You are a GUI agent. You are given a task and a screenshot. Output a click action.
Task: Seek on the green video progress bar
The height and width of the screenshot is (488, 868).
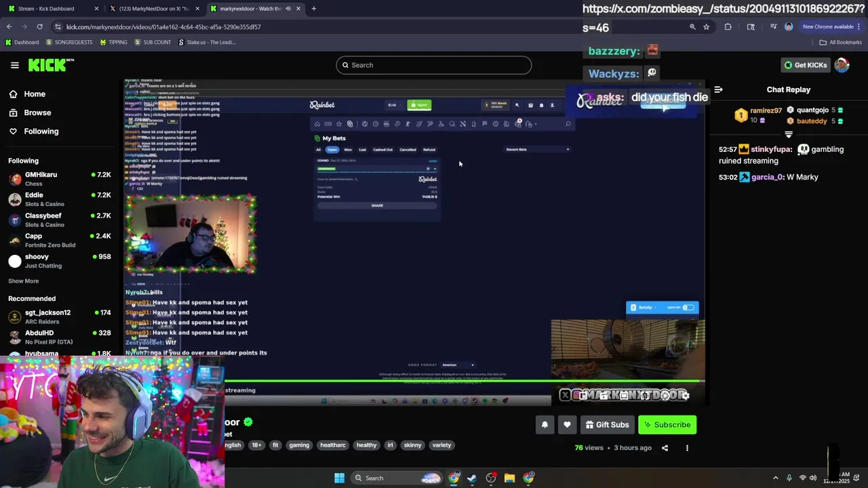point(414,381)
